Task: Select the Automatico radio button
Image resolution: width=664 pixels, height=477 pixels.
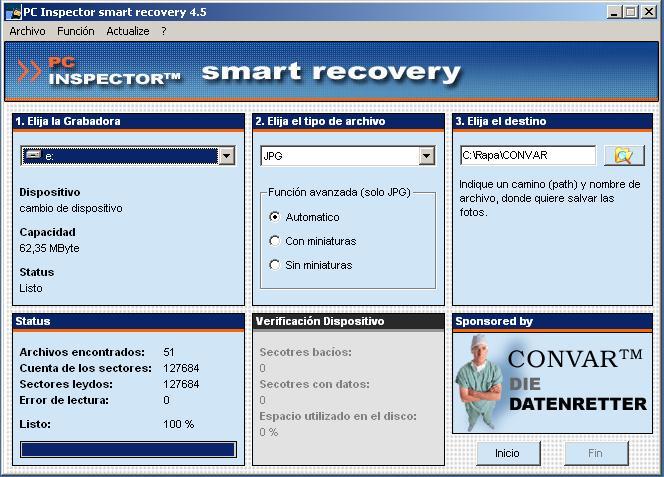Action: coord(274,217)
